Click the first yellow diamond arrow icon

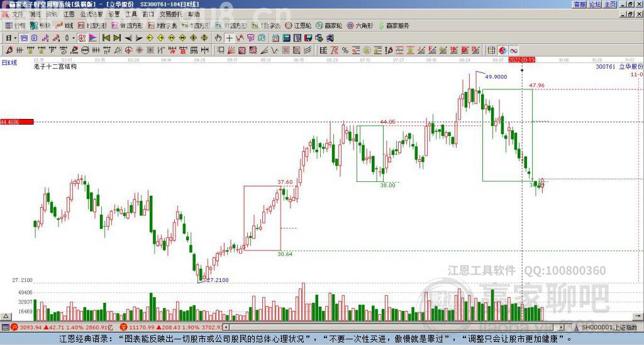pos(150,38)
